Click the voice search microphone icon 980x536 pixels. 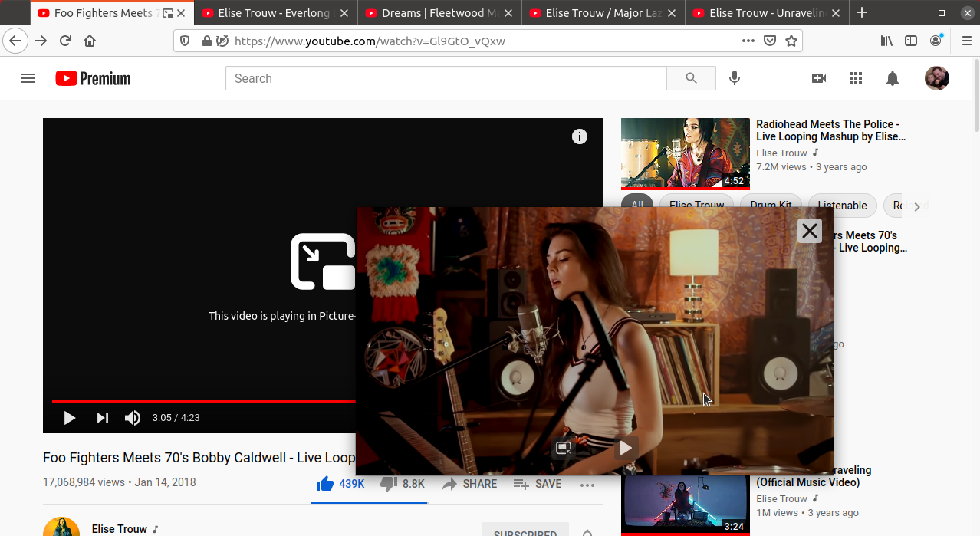(734, 77)
